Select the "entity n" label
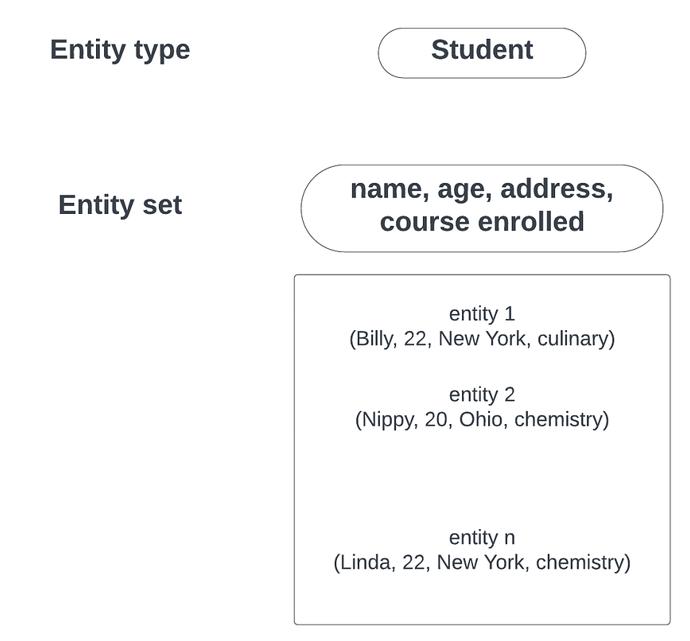690x641 pixels. tap(482, 538)
